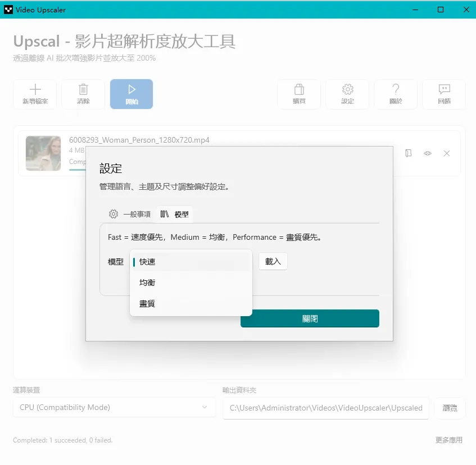This screenshot has height=465, width=476.
Task: Click the open-file icon in video row
Action: (409, 153)
